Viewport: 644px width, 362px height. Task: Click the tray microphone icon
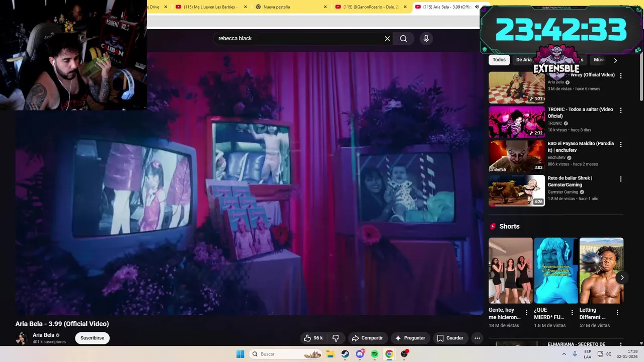(x=575, y=354)
